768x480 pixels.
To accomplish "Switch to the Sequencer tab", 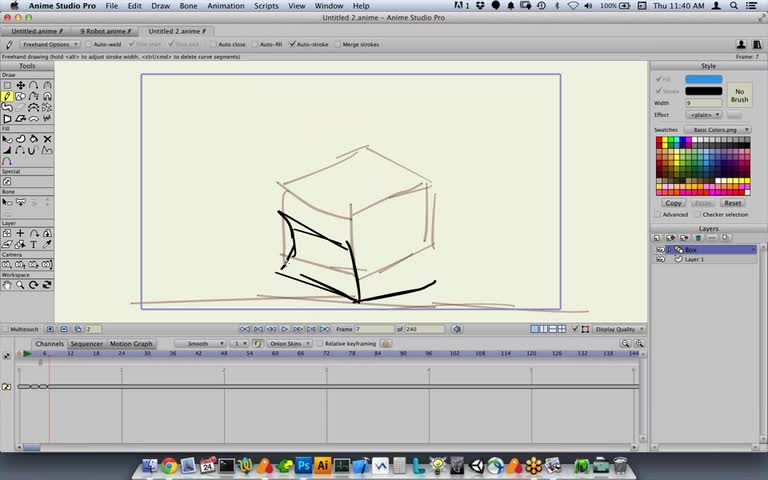I will point(86,344).
